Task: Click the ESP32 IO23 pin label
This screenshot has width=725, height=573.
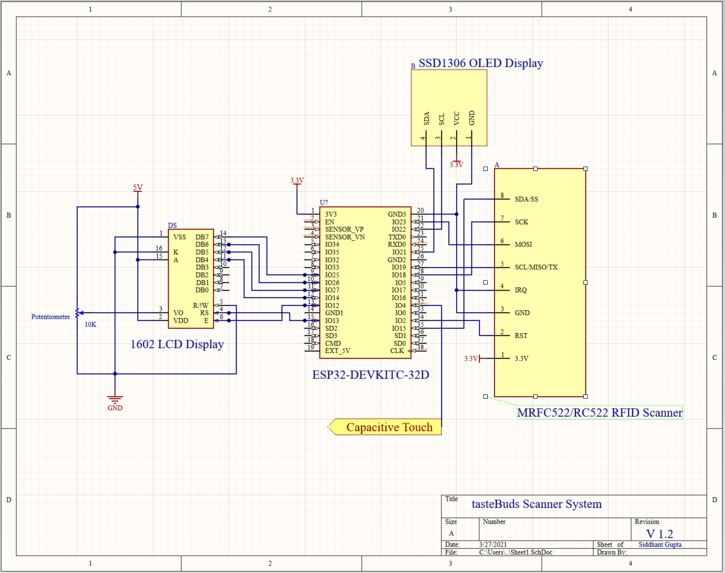Action: (399, 222)
